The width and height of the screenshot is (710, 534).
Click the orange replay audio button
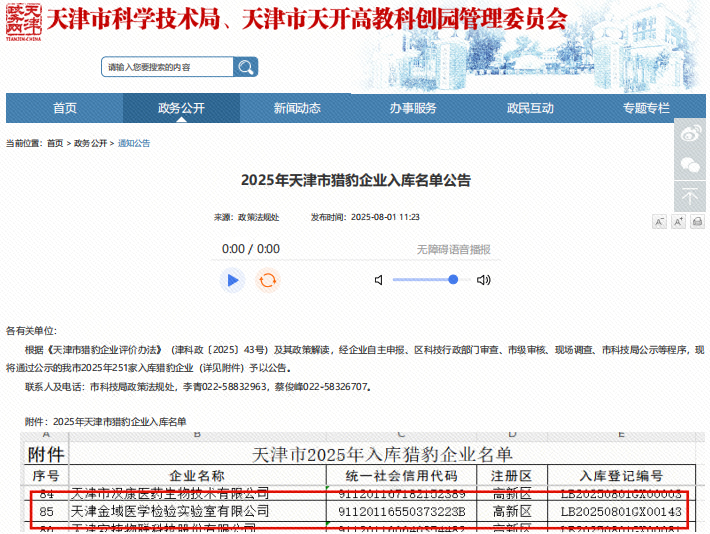(268, 280)
